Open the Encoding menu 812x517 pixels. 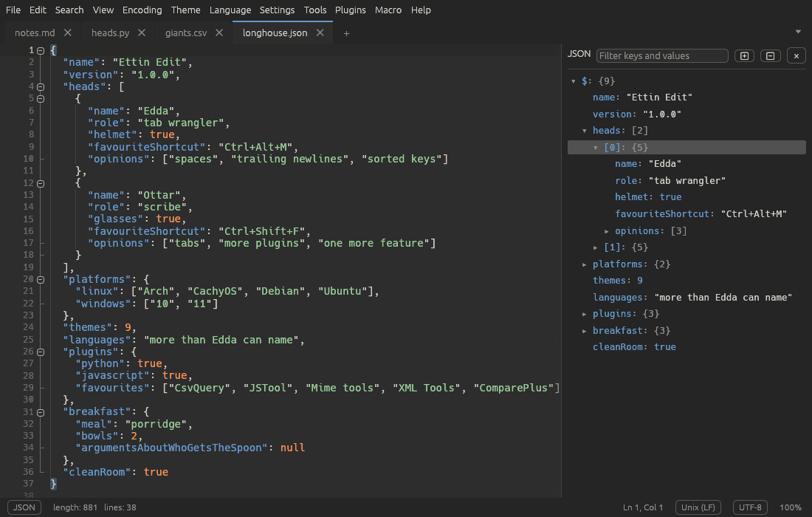142,10
